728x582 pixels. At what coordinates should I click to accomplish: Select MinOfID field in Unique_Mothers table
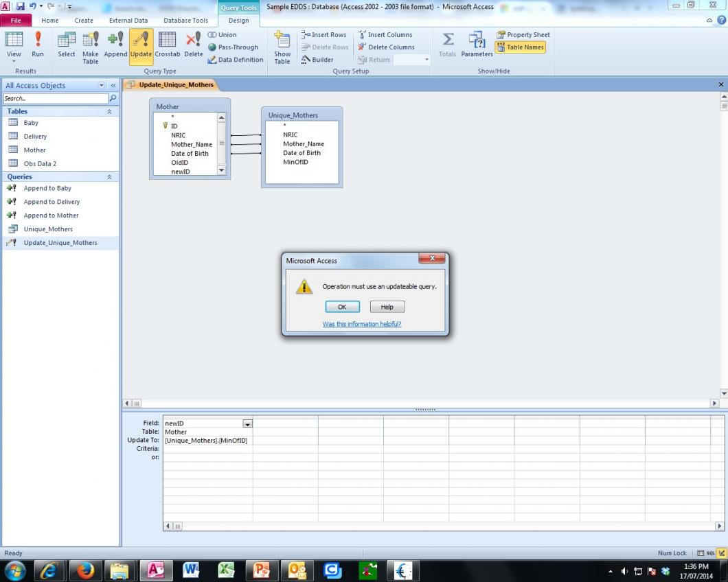(x=295, y=162)
